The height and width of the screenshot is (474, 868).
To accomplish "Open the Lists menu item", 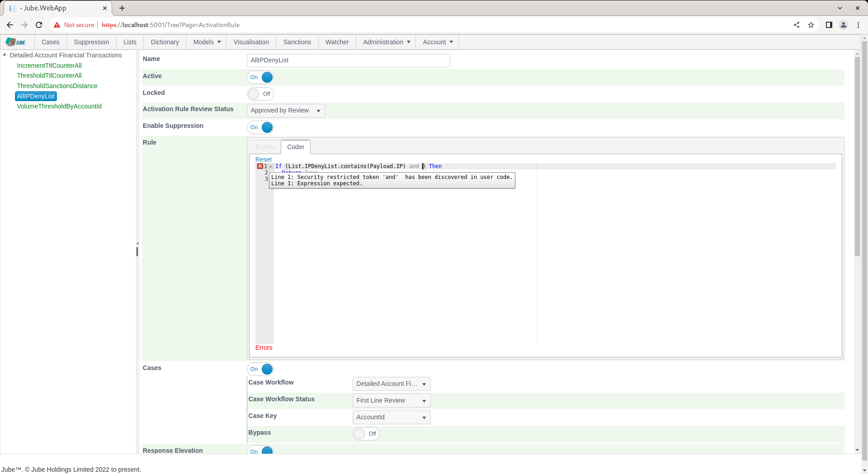I will [130, 42].
